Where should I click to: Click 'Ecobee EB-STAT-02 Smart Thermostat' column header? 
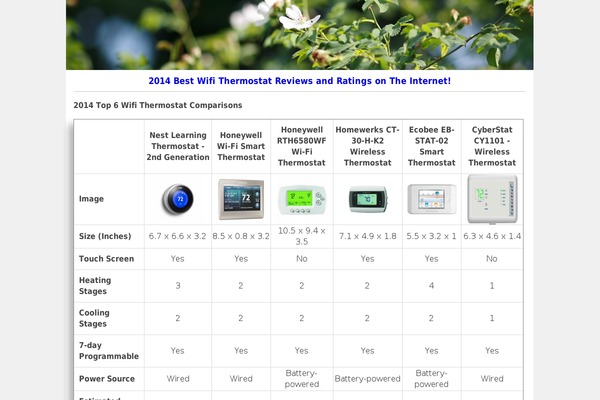(x=432, y=146)
